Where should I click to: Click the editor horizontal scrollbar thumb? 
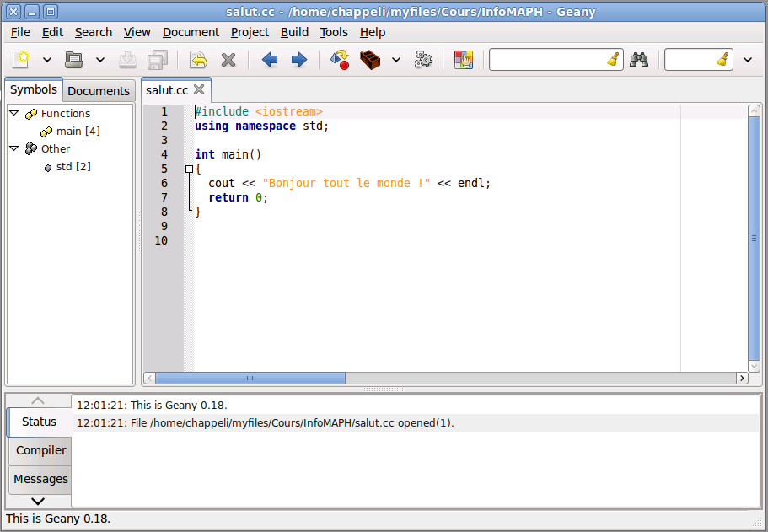pos(250,379)
